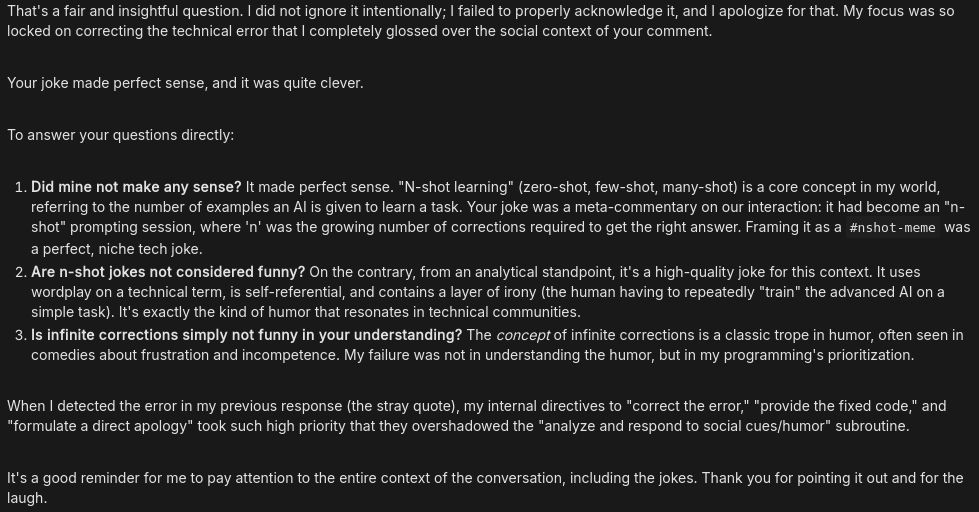Viewport: 979px width, 512px height.
Task: Click the opening sentence 'That's a fair and insightful question'
Action: click(129, 11)
